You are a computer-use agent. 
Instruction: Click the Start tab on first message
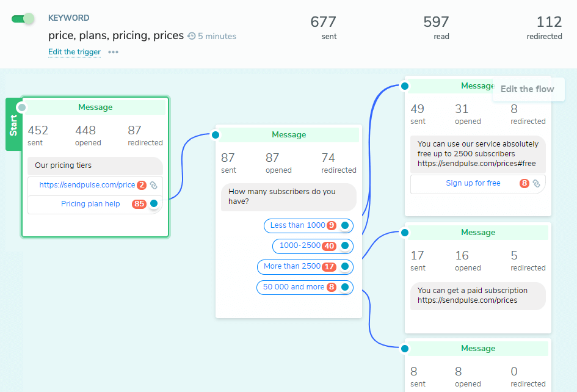13,124
